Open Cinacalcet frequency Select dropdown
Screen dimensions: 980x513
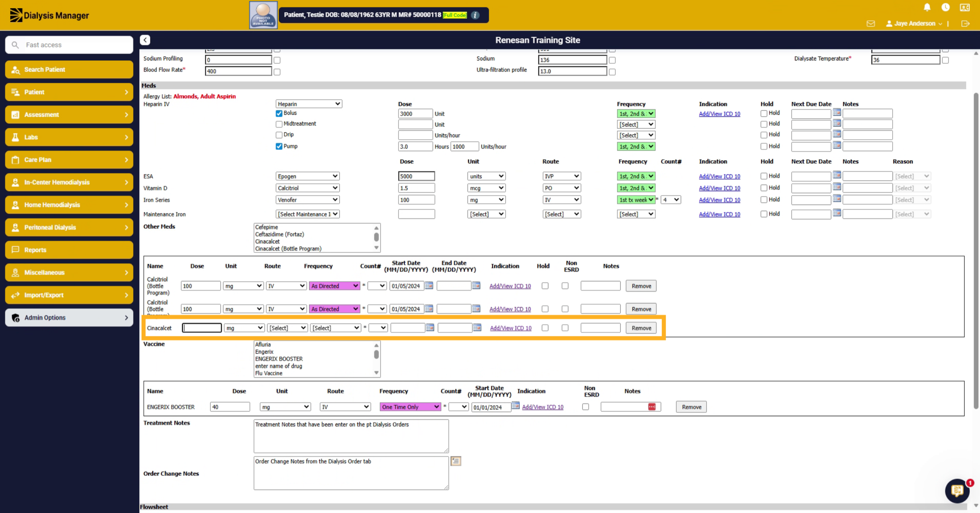click(x=335, y=328)
